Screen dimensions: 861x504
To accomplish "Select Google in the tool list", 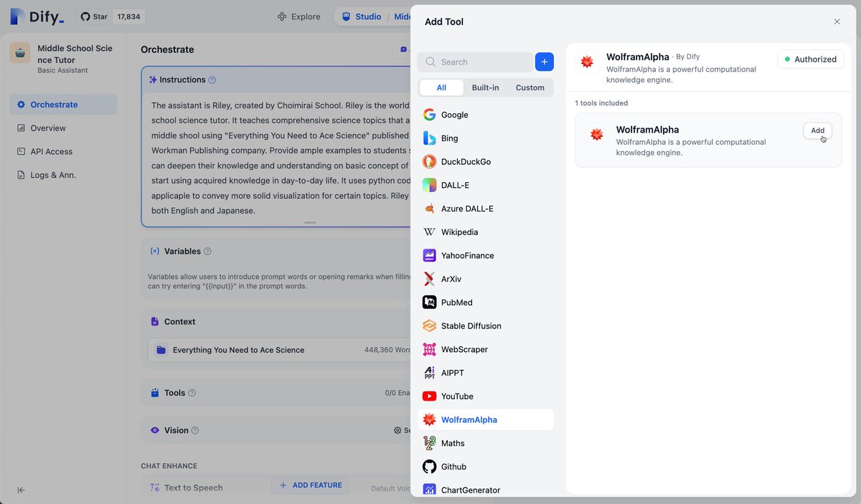I will (486, 115).
